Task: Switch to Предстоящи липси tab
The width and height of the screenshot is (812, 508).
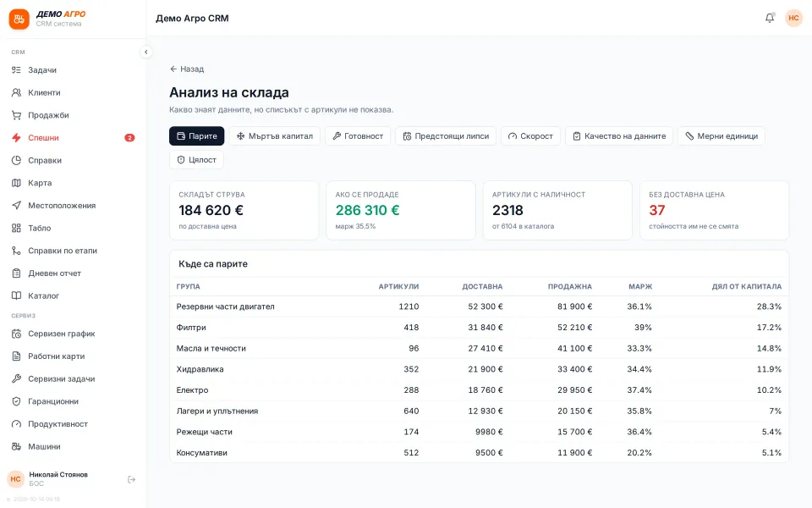Action: point(446,135)
